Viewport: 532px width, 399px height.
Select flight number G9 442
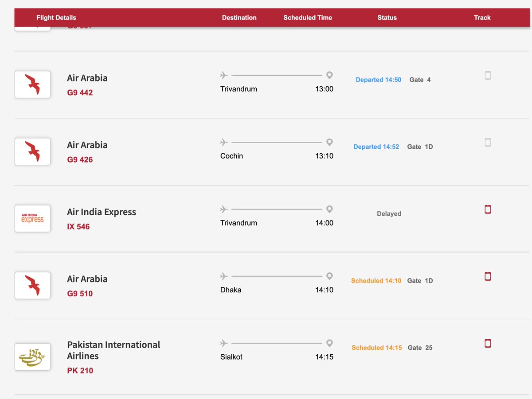(80, 93)
